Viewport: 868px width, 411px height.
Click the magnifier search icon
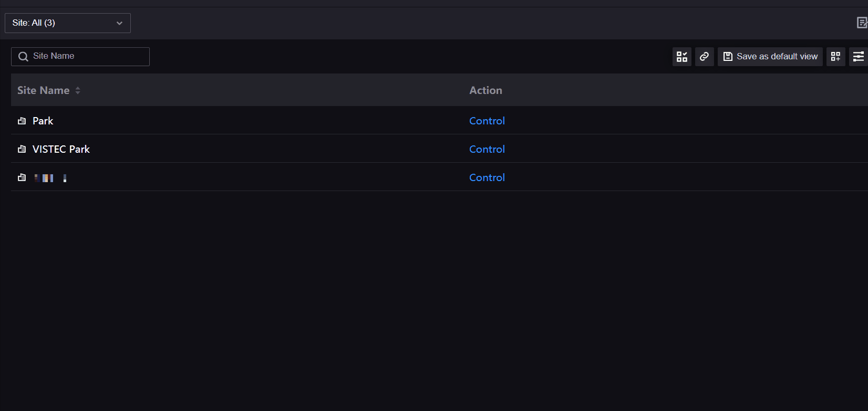(23, 57)
